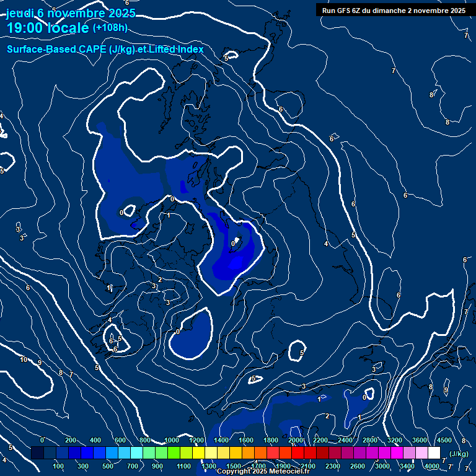Click the '4500' legend value
The width and height of the screenshot is (476, 476).
pos(444,440)
